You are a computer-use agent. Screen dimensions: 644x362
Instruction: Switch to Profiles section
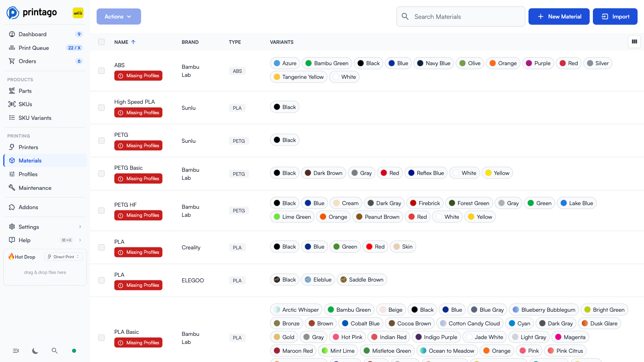click(x=45, y=174)
